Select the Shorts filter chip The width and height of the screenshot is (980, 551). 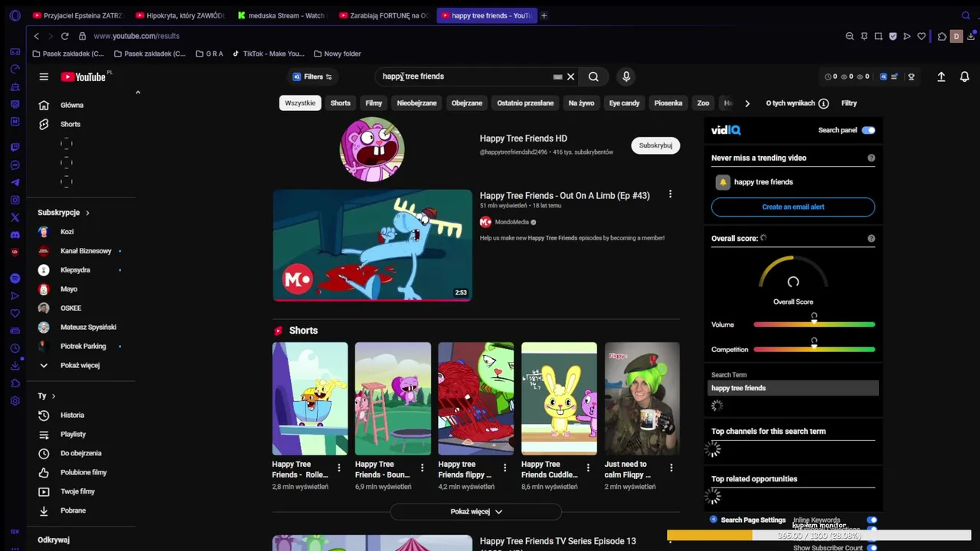(341, 103)
